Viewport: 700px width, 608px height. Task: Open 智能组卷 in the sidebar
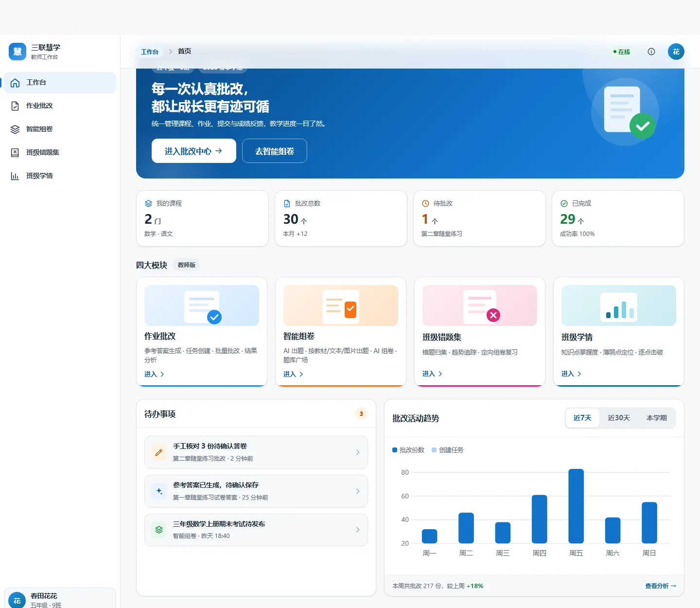pos(60,129)
